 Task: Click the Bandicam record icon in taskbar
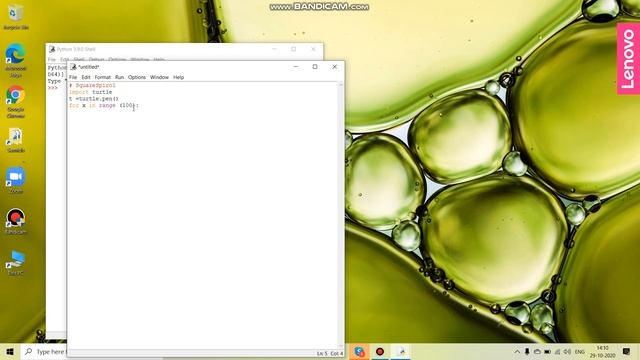(380, 351)
